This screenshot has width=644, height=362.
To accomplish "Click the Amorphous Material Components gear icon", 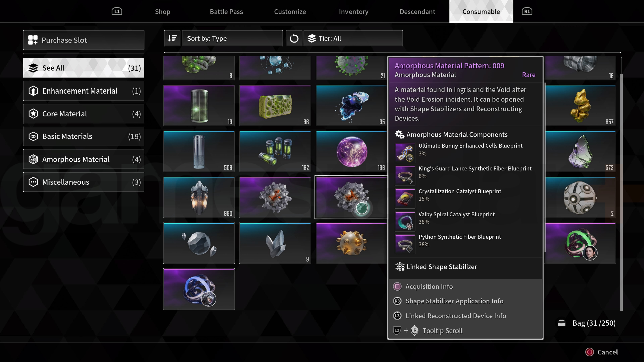I will pos(399,135).
